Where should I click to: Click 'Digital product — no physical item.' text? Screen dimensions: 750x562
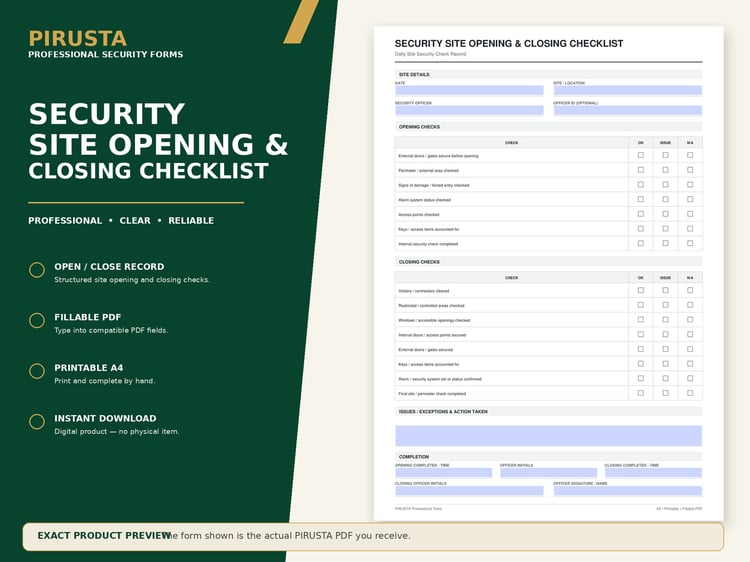pos(117,431)
